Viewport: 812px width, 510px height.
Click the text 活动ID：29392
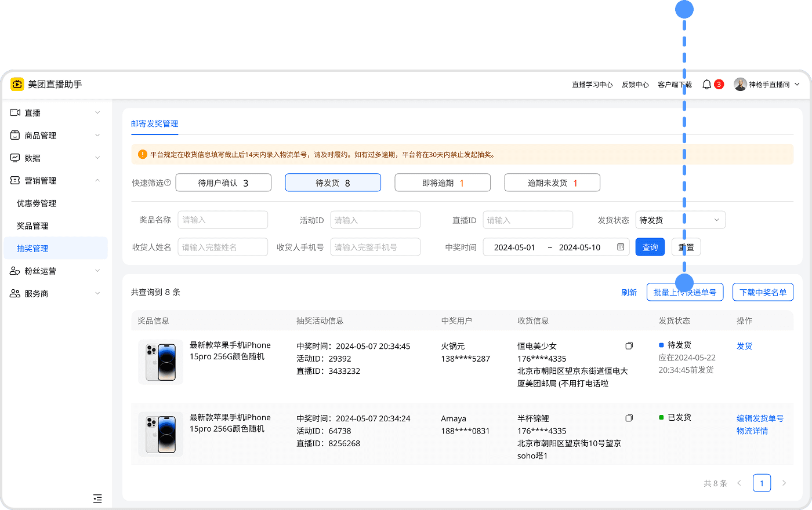click(324, 358)
